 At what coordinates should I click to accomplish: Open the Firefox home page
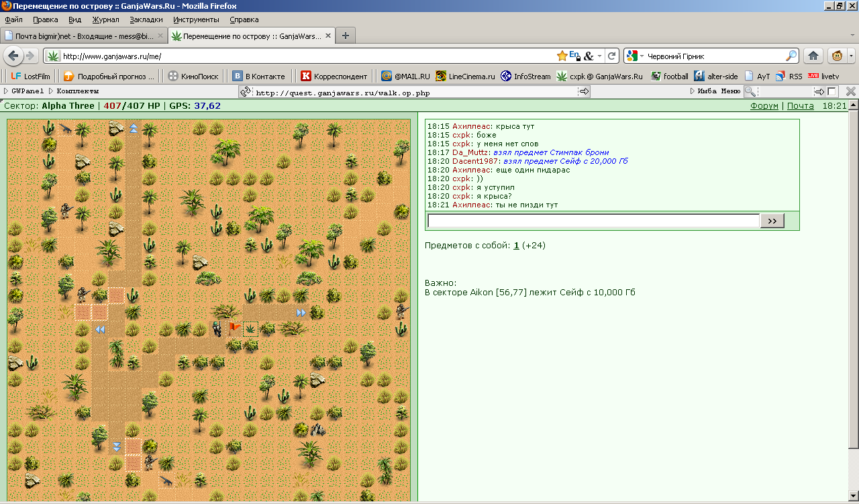pos(813,56)
